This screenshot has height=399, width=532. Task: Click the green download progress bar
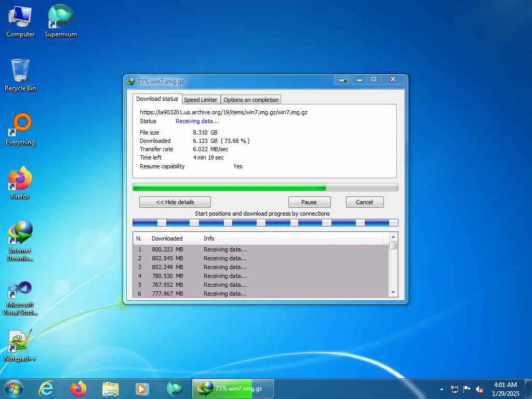pos(265,187)
